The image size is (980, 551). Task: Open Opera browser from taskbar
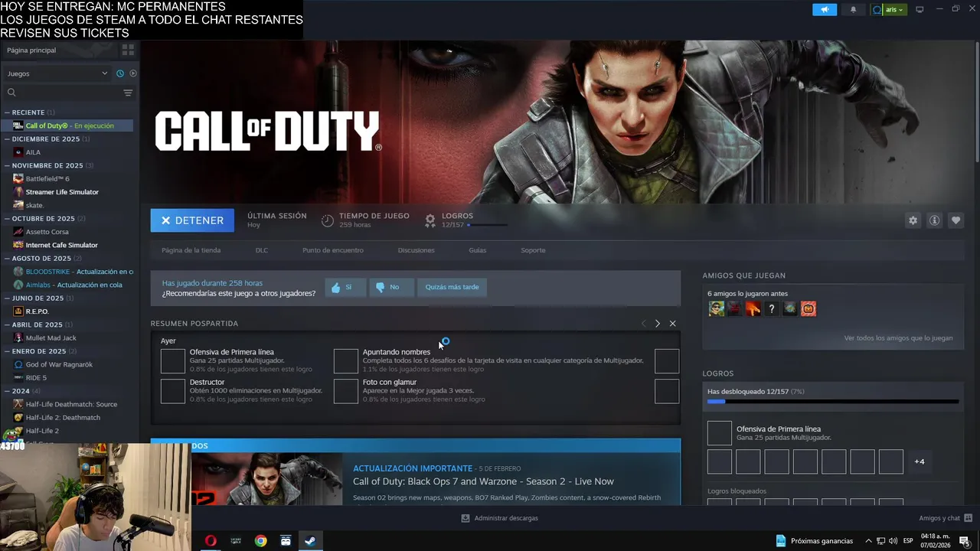pyautogui.click(x=211, y=540)
